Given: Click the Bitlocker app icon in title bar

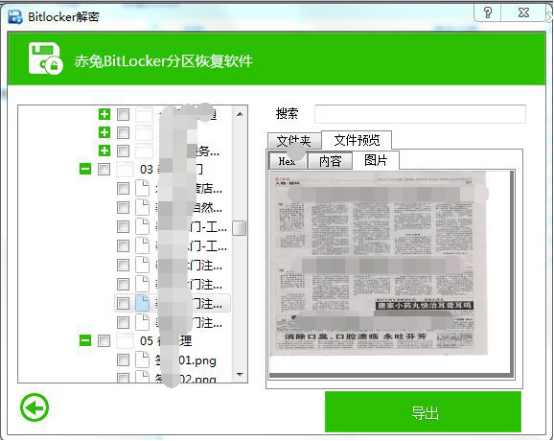Looking at the screenshot, I should pos(15,16).
